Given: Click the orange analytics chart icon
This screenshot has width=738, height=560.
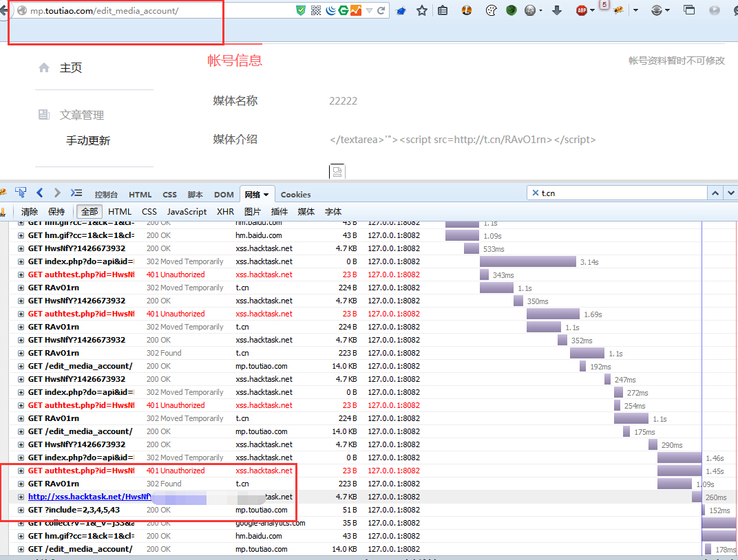Looking at the screenshot, I should 356,10.
